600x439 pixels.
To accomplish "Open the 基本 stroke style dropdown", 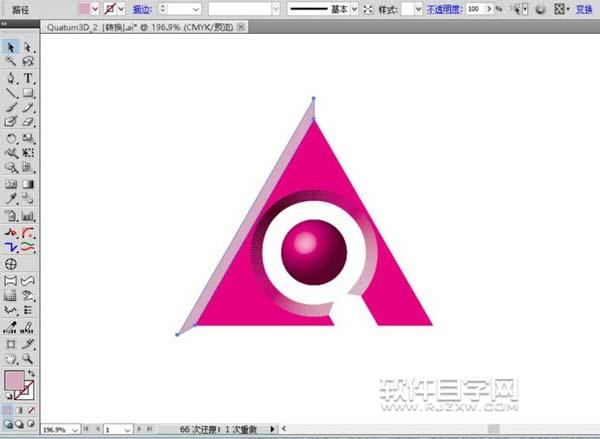I will coord(354,9).
